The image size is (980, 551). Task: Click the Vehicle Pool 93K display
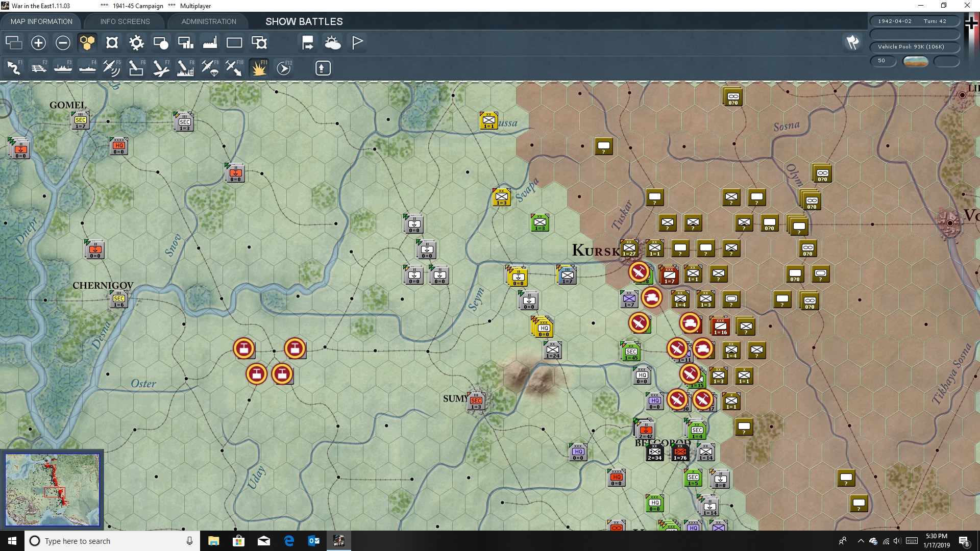(914, 46)
